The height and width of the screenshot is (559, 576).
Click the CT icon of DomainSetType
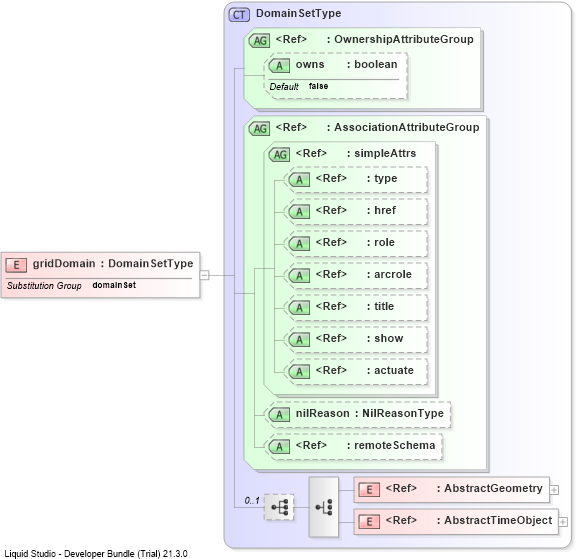(239, 15)
